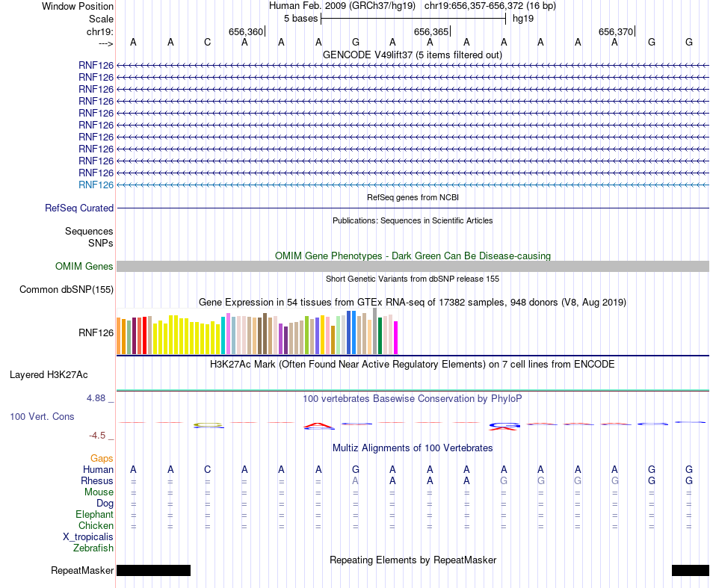The width and height of the screenshot is (710, 588).
Task: Open the Gene Expression in 54 tissues GTEx title
Action: point(413,302)
